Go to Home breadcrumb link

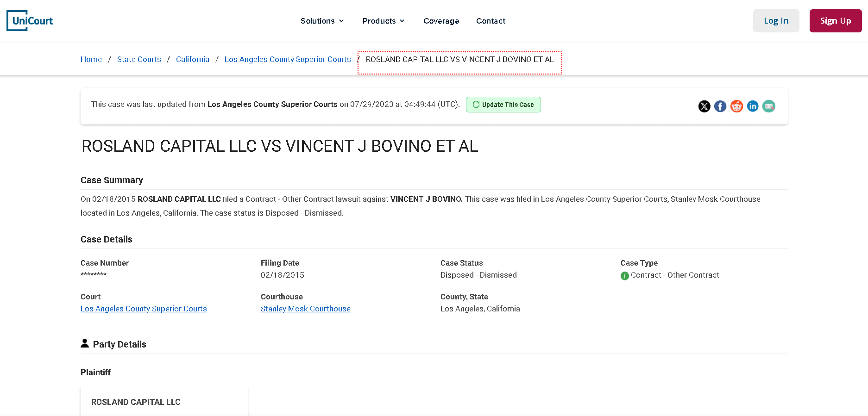tap(91, 59)
